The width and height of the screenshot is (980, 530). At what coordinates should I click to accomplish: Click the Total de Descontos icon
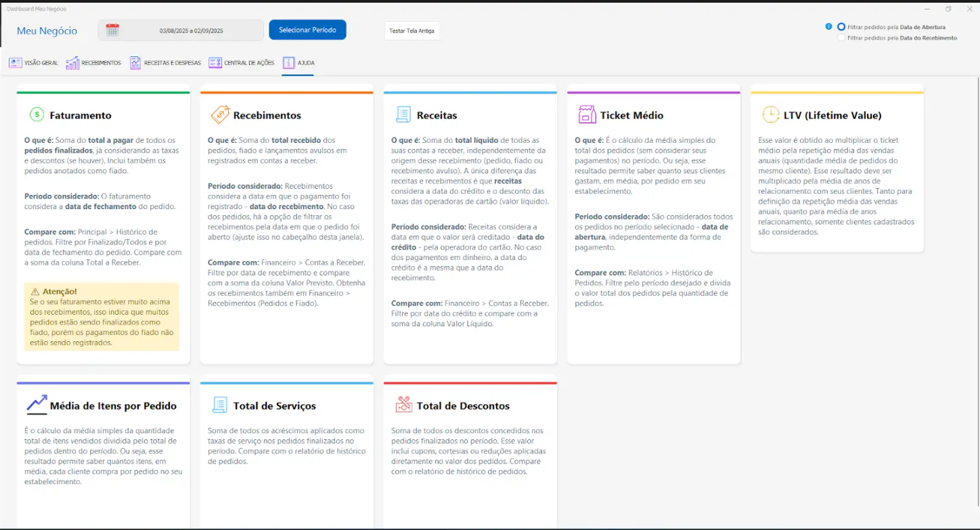(404, 405)
